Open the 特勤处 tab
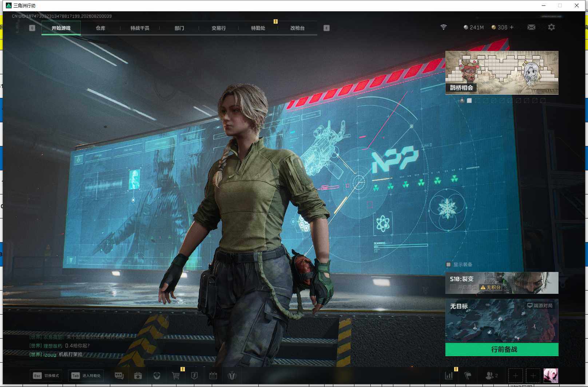The image size is (588, 387). (258, 28)
